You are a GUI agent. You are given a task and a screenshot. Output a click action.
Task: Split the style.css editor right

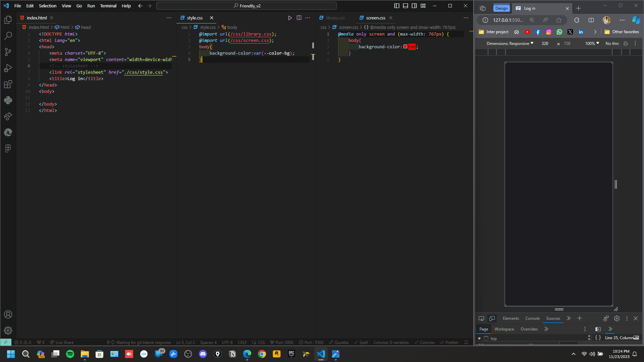click(x=299, y=18)
